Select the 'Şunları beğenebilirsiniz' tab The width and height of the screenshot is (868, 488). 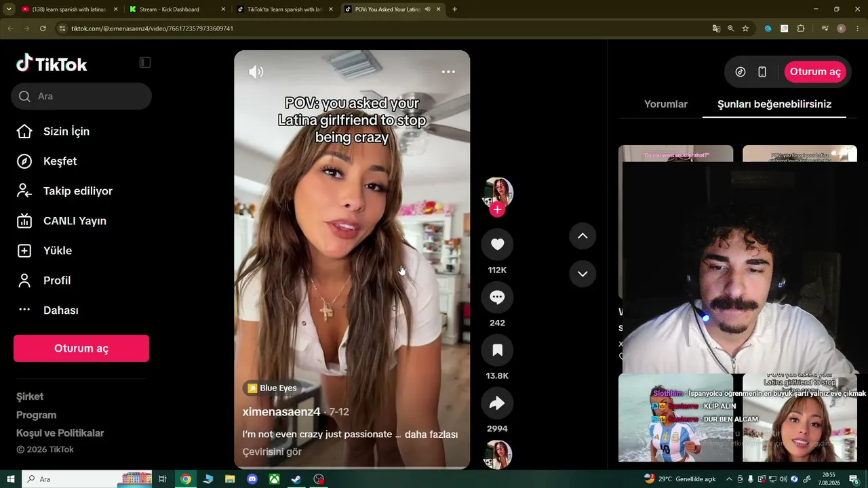[774, 104]
